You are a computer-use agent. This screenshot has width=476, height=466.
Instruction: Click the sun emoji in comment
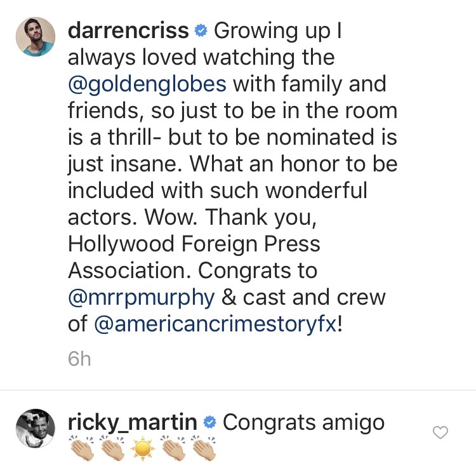(143, 449)
